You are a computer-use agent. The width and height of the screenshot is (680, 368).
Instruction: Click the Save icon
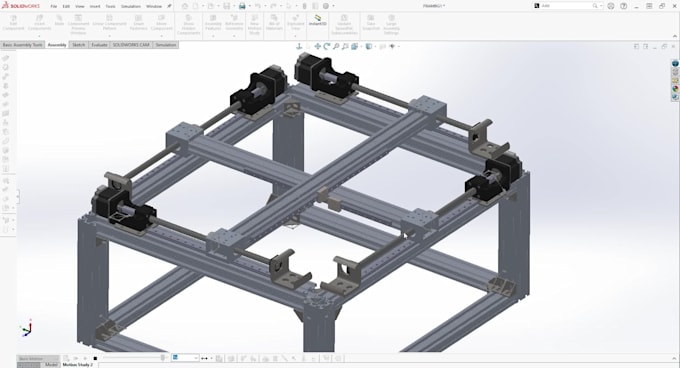227,6
